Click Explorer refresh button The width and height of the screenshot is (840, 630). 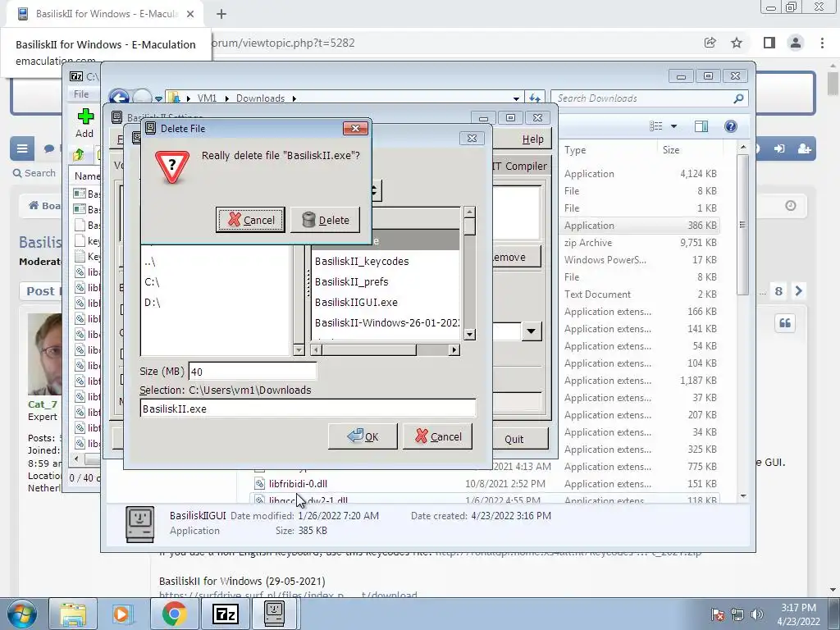[x=535, y=98]
